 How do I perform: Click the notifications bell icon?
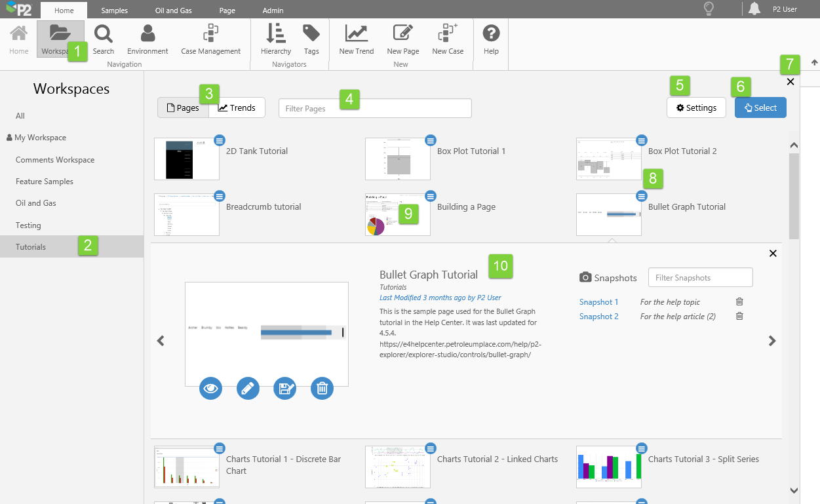[x=754, y=9]
